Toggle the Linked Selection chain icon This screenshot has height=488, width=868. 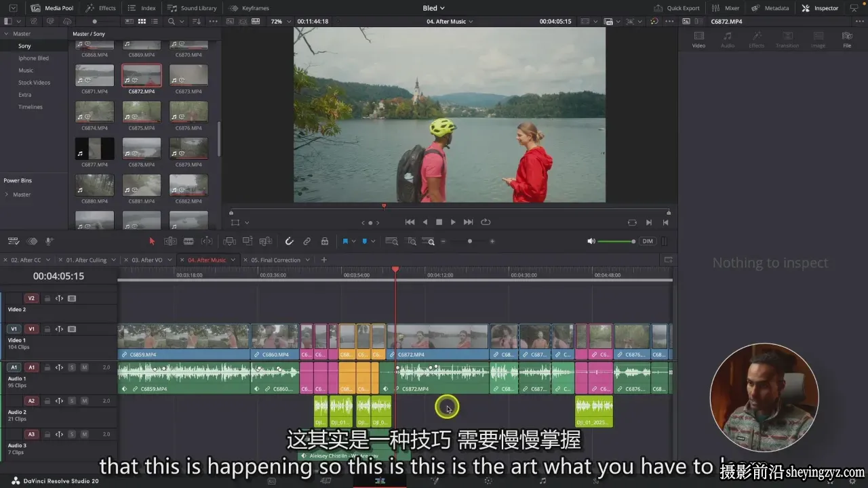click(x=307, y=241)
